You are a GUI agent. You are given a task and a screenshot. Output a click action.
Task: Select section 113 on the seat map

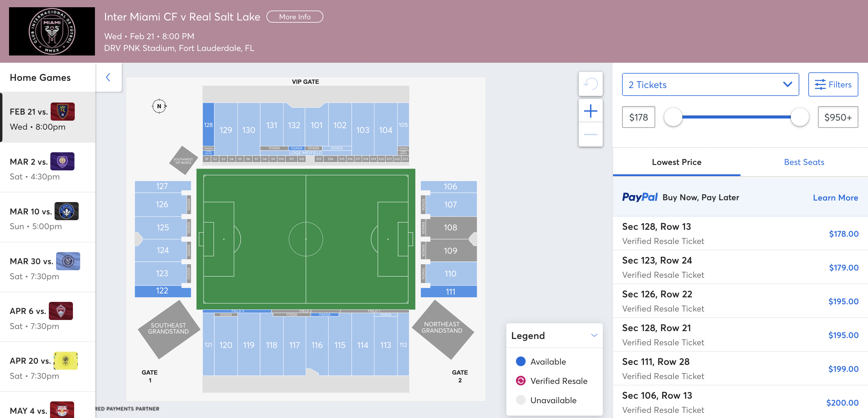(385, 345)
